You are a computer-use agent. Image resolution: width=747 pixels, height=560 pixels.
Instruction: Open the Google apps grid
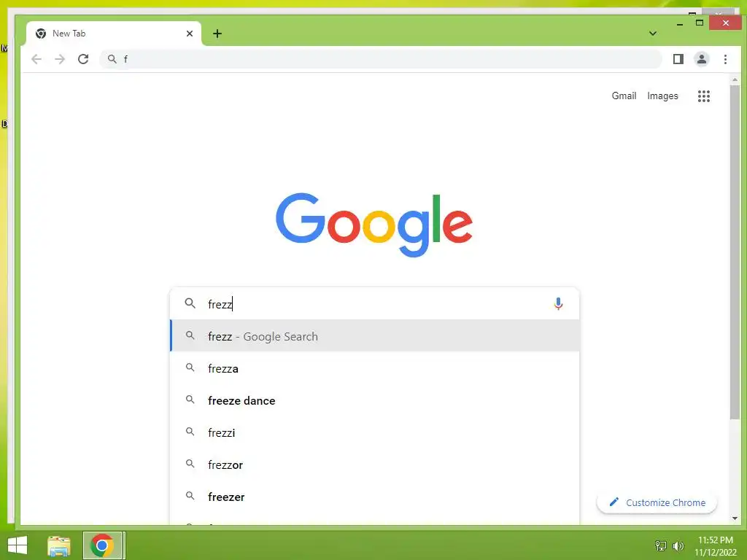(704, 96)
